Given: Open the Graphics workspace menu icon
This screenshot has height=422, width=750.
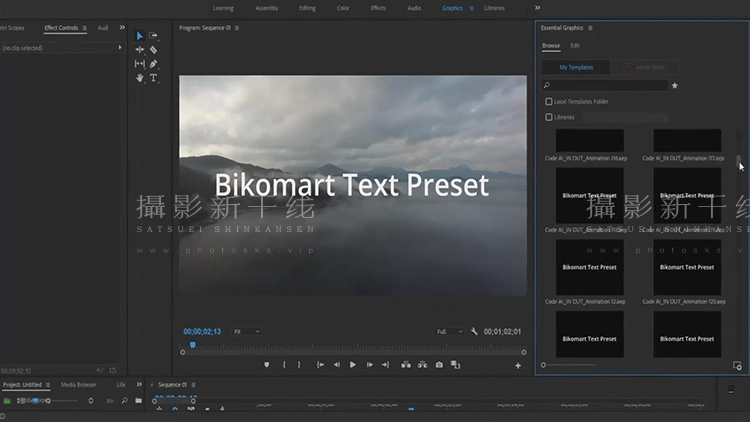Looking at the screenshot, I should click(472, 8).
